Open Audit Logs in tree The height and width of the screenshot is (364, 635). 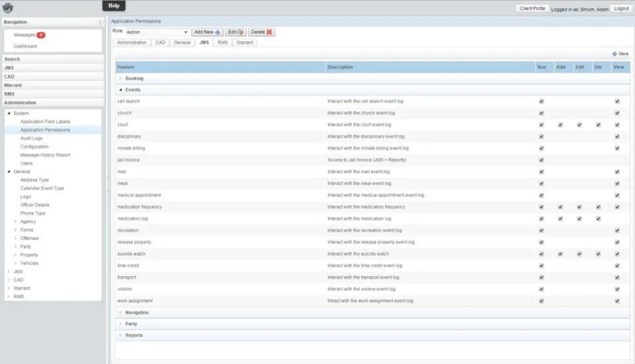[x=31, y=138]
